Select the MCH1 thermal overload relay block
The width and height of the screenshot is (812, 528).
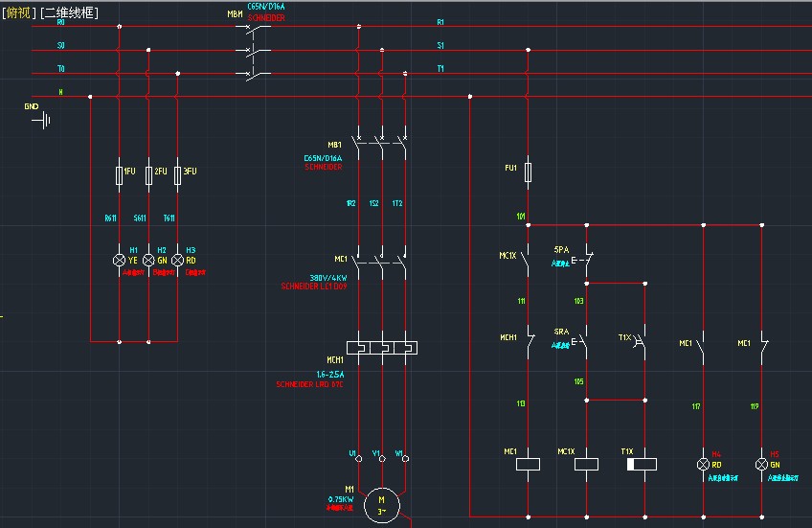pyautogui.click(x=381, y=348)
